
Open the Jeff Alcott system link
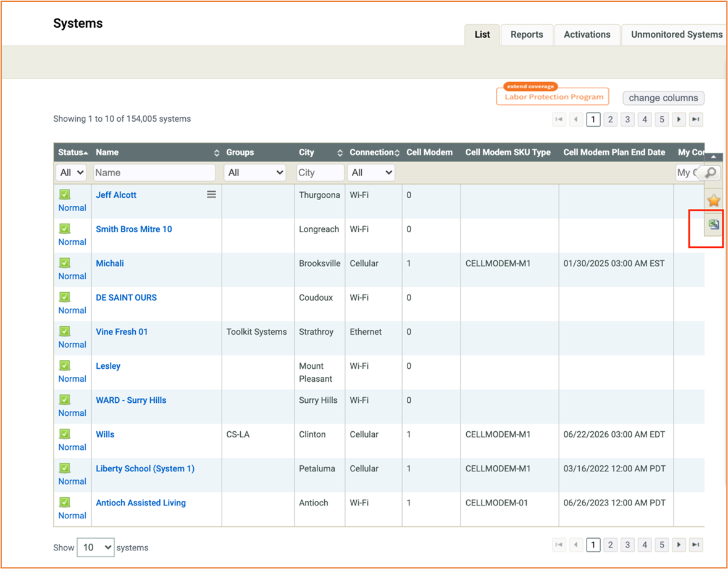(116, 195)
